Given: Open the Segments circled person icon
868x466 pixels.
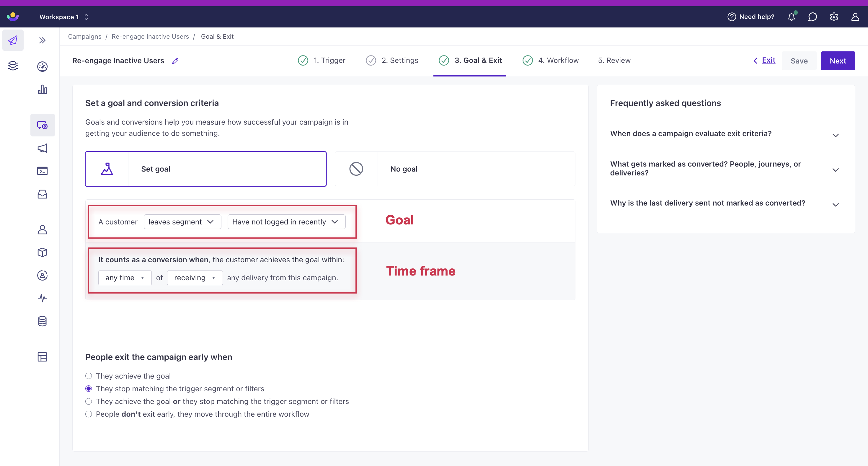Looking at the screenshot, I should [42, 276].
